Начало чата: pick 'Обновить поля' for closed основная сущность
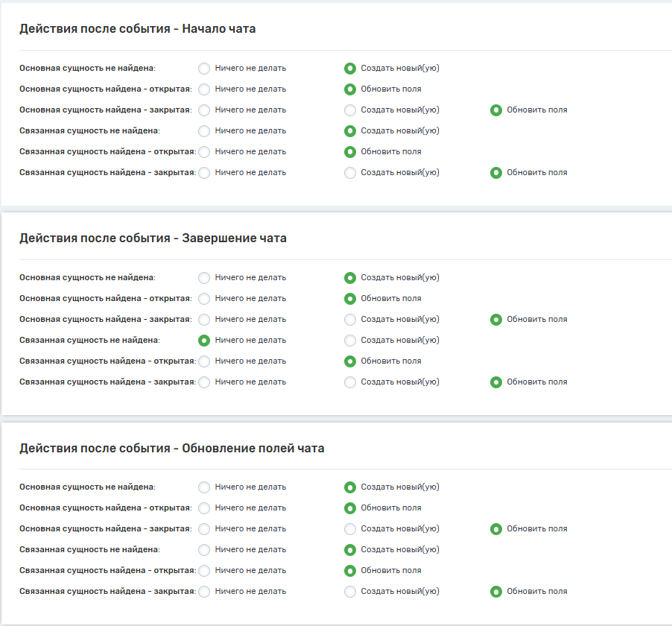 pyautogui.click(x=496, y=110)
